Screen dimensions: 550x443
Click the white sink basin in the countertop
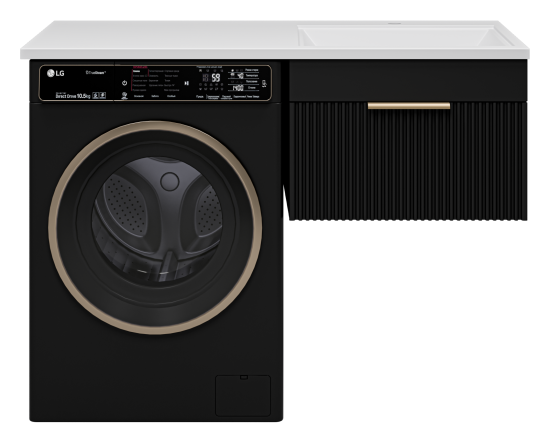coord(403,36)
